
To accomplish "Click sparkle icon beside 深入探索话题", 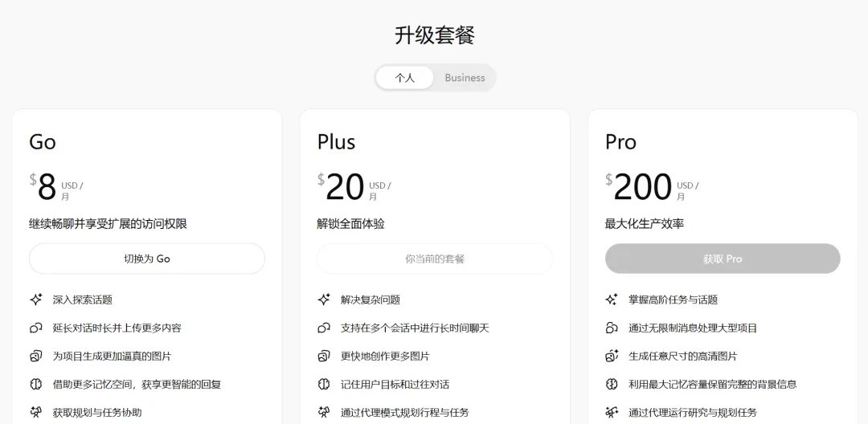I will click(x=36, y=300).
